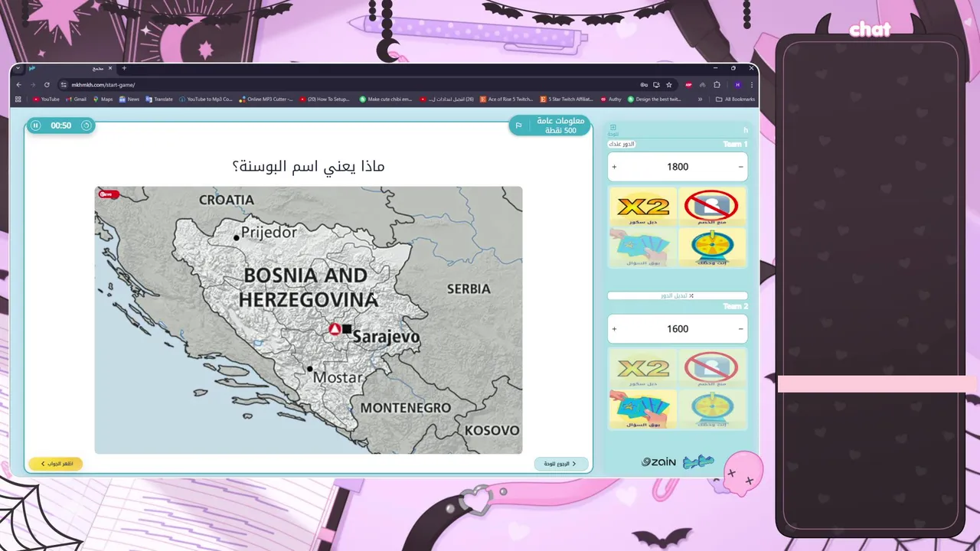Click the Bosnia and Herzegovina map image
This screenshot has height=551, width=980.
coord(309,320)
